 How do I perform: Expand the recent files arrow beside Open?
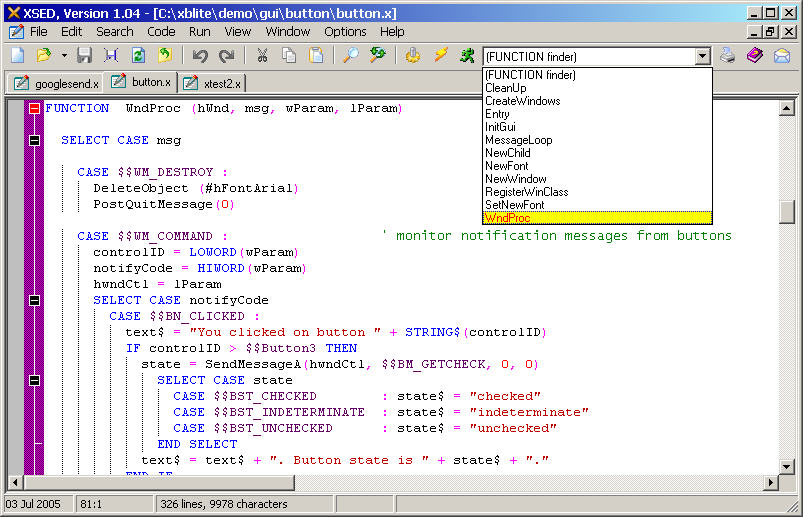[x=64, y=55]
